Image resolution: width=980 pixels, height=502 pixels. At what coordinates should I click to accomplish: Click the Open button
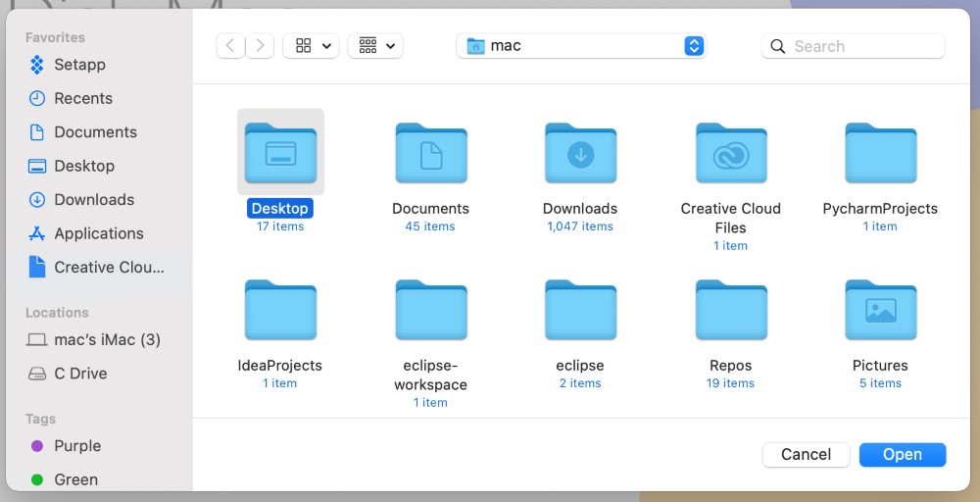[x=903, y=455]
